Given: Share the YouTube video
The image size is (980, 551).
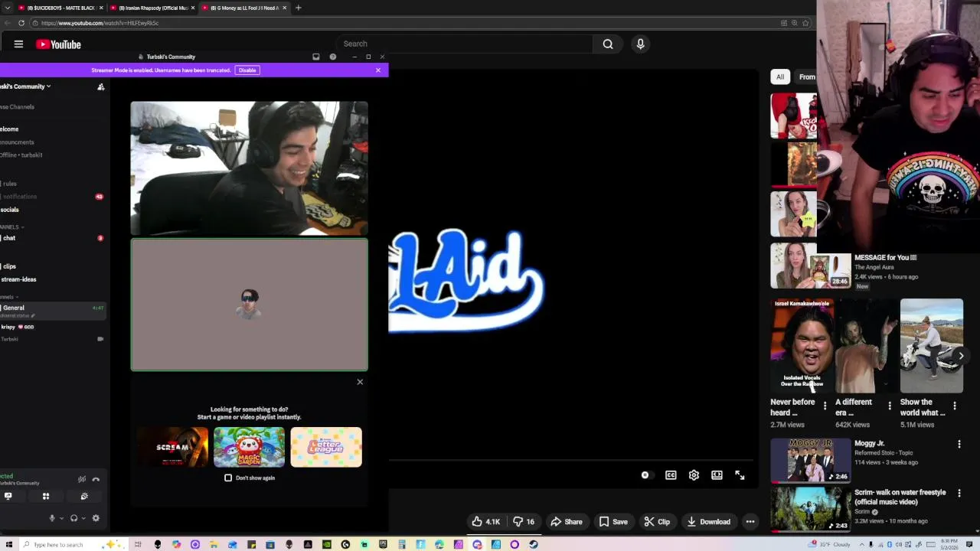Looking at the screenshot, I should (567, 522).
